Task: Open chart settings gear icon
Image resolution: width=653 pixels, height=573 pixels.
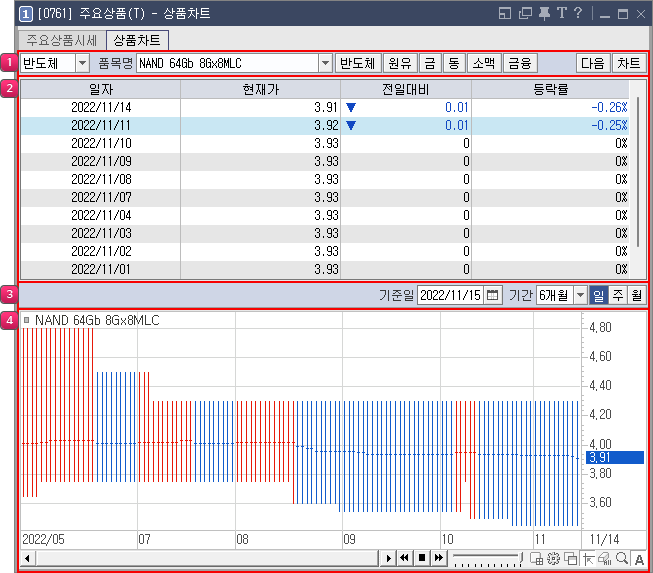Action: pyautogui.click(x=553, y=558)
